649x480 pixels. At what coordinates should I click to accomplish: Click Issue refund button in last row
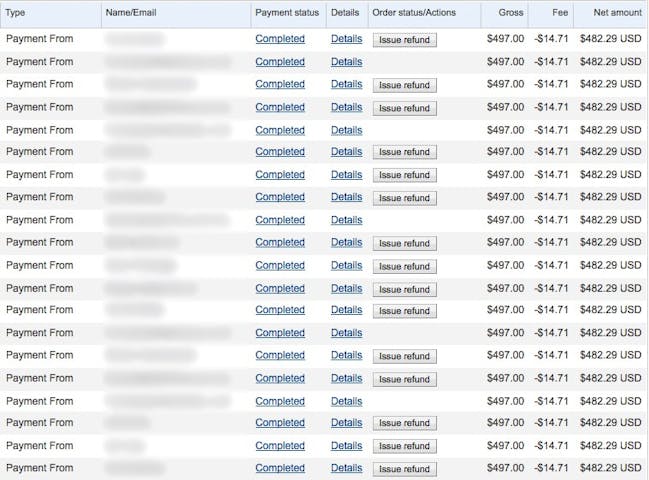point(404,469)
